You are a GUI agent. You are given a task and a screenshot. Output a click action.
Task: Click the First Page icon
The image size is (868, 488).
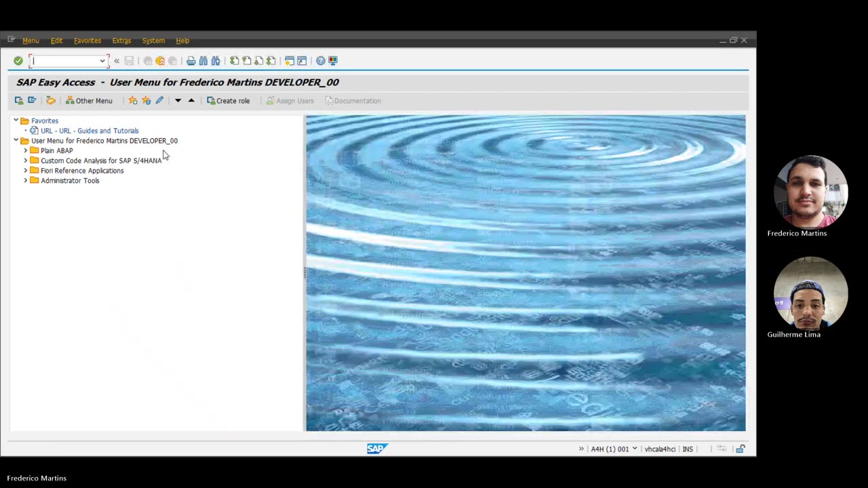[x=235, y=61]
